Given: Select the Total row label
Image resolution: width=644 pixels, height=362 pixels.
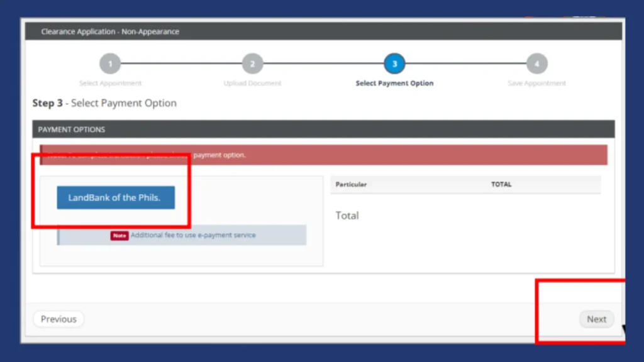Looking at the screenshot, I should tap(348, 216).
